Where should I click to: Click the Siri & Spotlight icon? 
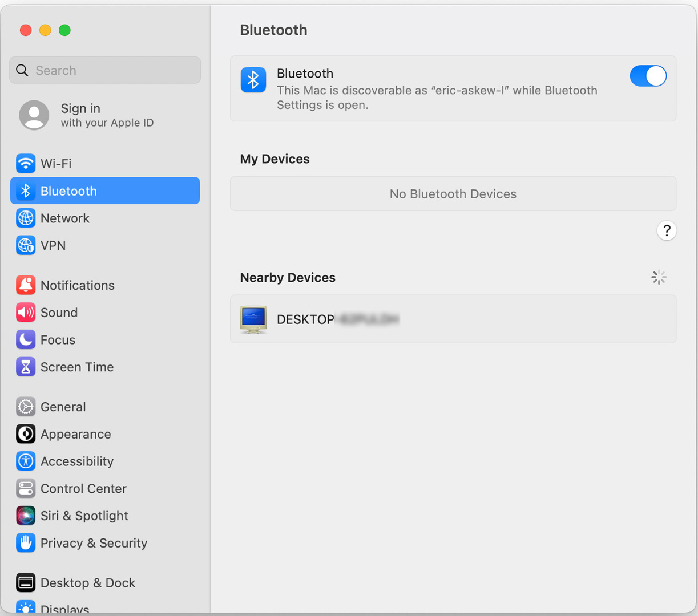click(x=26, y=516)
